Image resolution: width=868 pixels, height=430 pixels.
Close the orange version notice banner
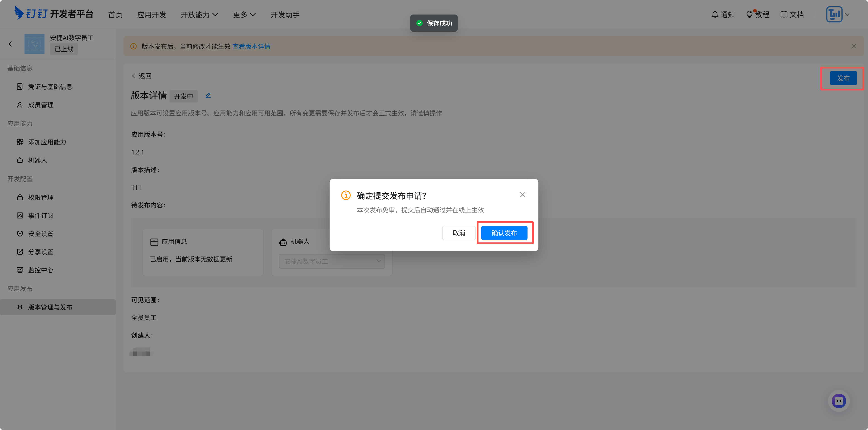[x=853, y=46]
